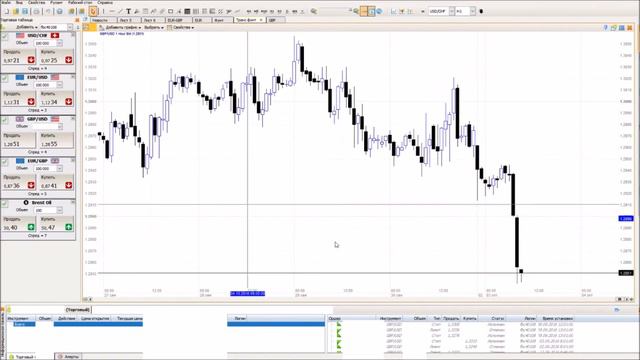This screenshot has width=640, height=360.
Task: Click the orange close icon of chart window
Action: (629, 27)
